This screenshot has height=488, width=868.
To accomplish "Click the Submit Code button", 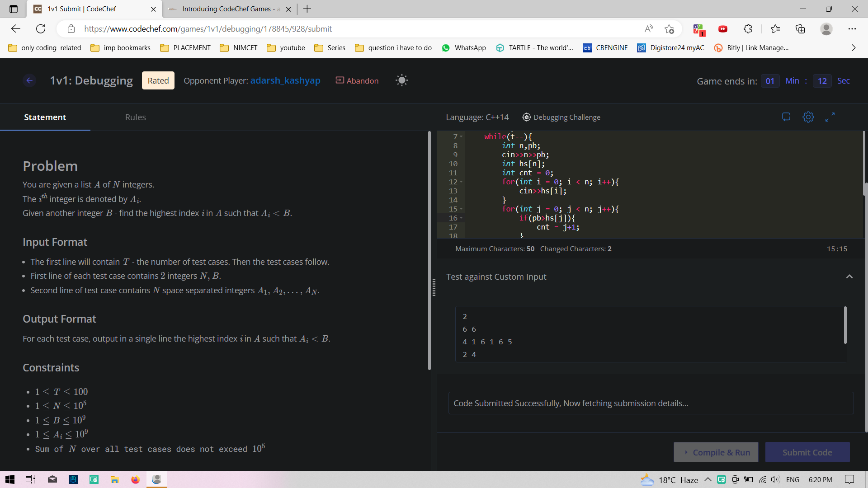I will click(x=807, y=452).
